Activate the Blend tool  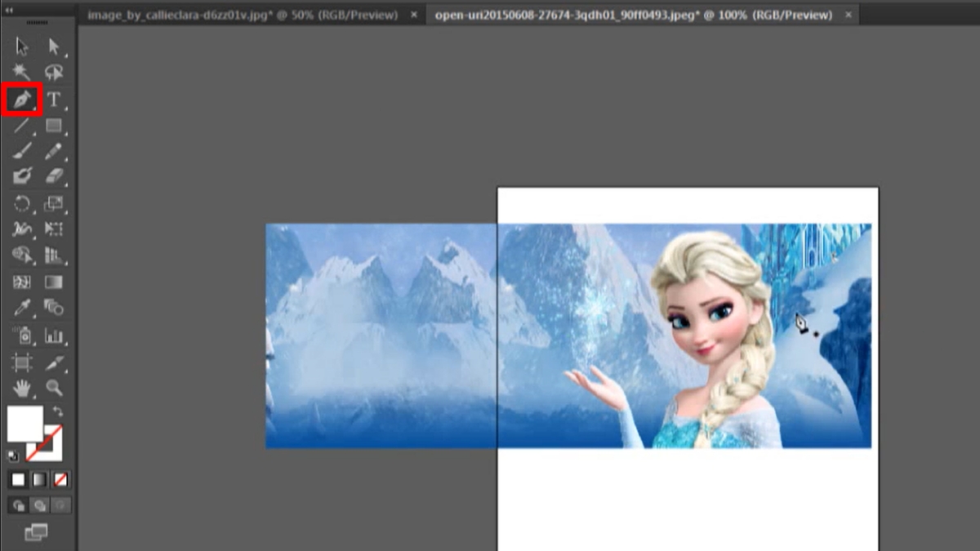point(54,308)
